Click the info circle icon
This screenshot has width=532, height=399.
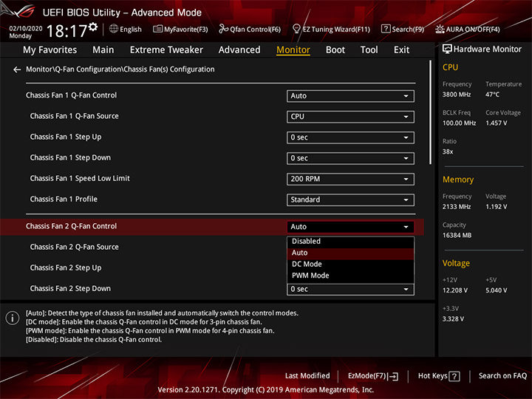(13, 318)
